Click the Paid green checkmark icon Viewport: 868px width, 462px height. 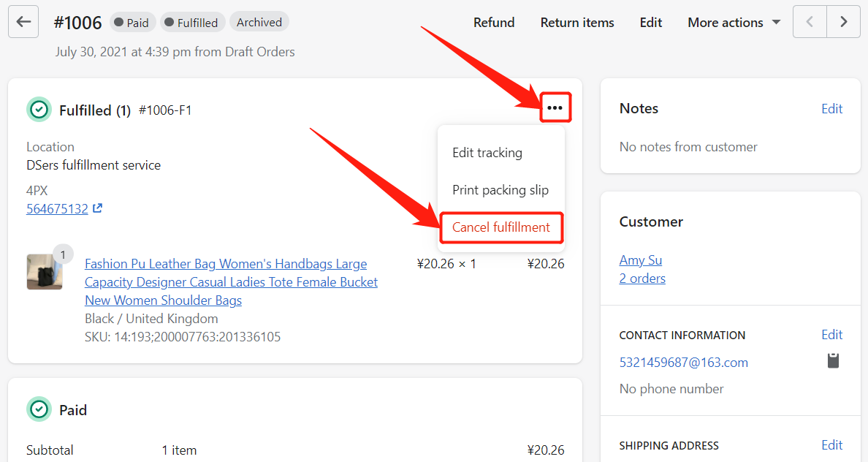tap(39, 409)
